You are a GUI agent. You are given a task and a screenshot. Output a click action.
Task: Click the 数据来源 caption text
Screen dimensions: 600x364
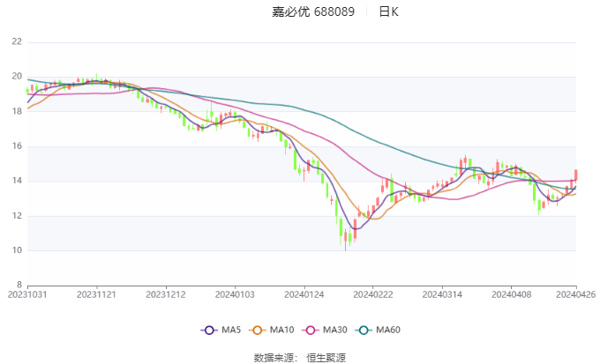(x=272, y=358)
